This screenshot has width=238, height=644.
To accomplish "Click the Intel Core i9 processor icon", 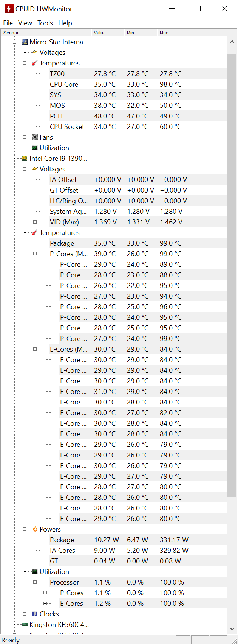I will 25,159.
